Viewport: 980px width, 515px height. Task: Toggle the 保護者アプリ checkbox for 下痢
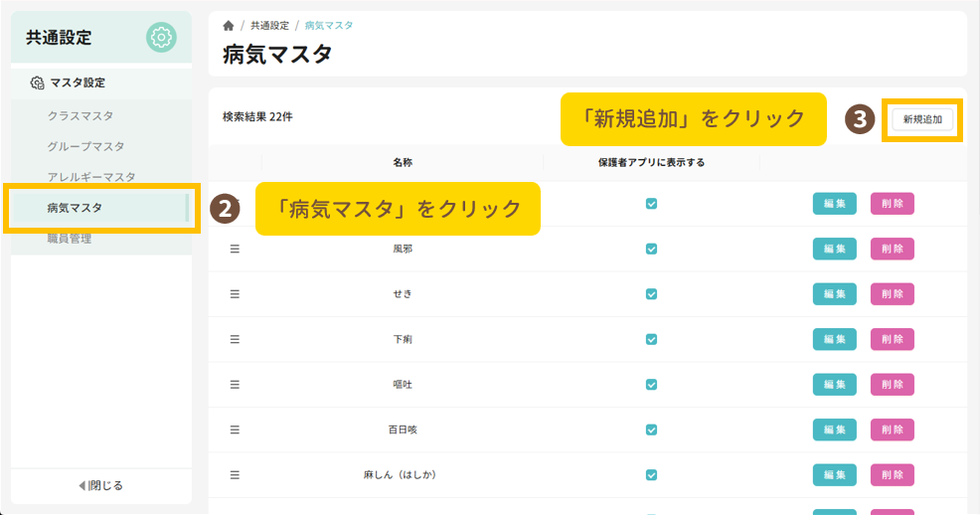coord(651,339)
